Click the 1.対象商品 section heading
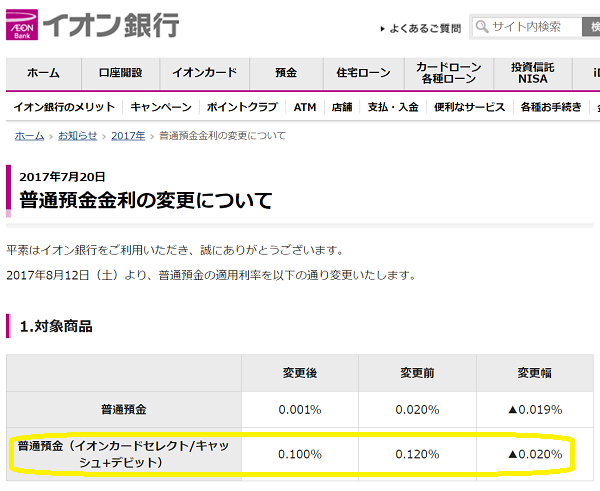The width and height of the screenshot is (600, 491). point(56,326)
